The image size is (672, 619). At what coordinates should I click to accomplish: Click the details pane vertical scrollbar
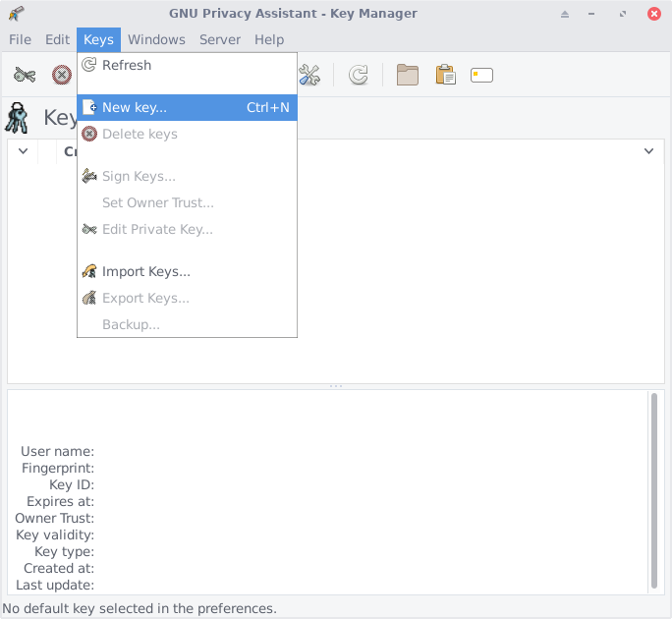[654, 489]
